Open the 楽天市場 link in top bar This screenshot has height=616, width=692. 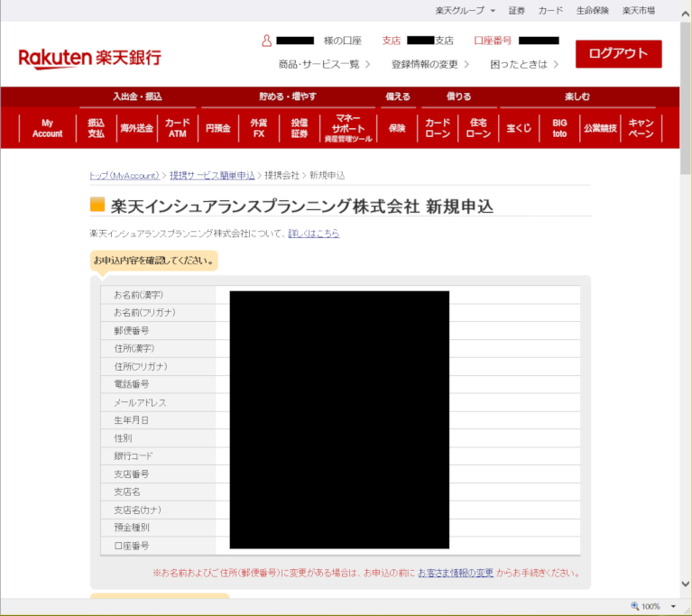pyautogui.click(x=638, y=11)
